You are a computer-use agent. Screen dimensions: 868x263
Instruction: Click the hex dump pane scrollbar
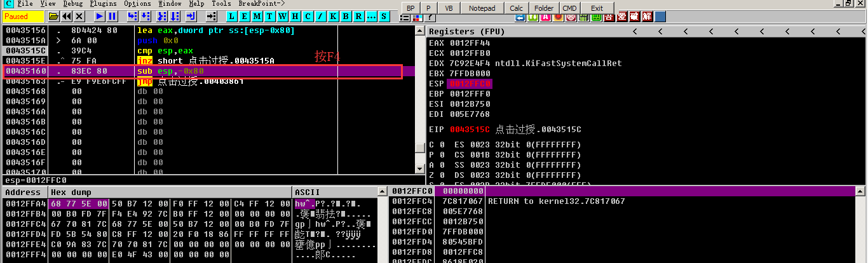tap(382, 226)
